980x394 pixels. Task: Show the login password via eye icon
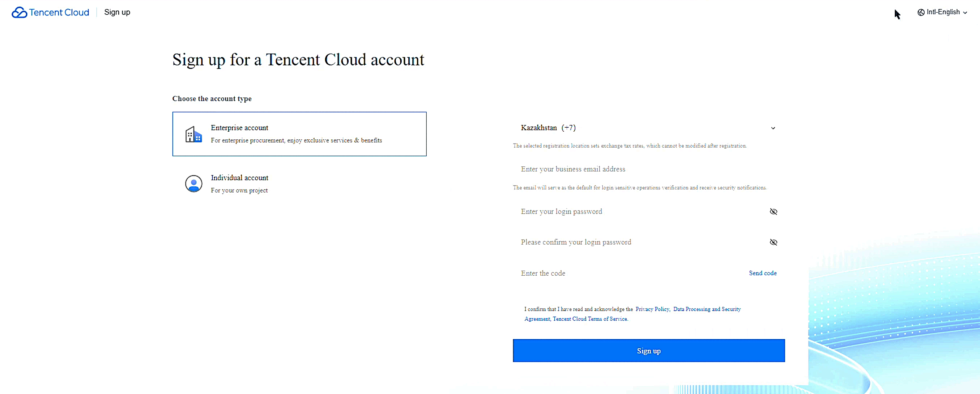tap(774, 212)
